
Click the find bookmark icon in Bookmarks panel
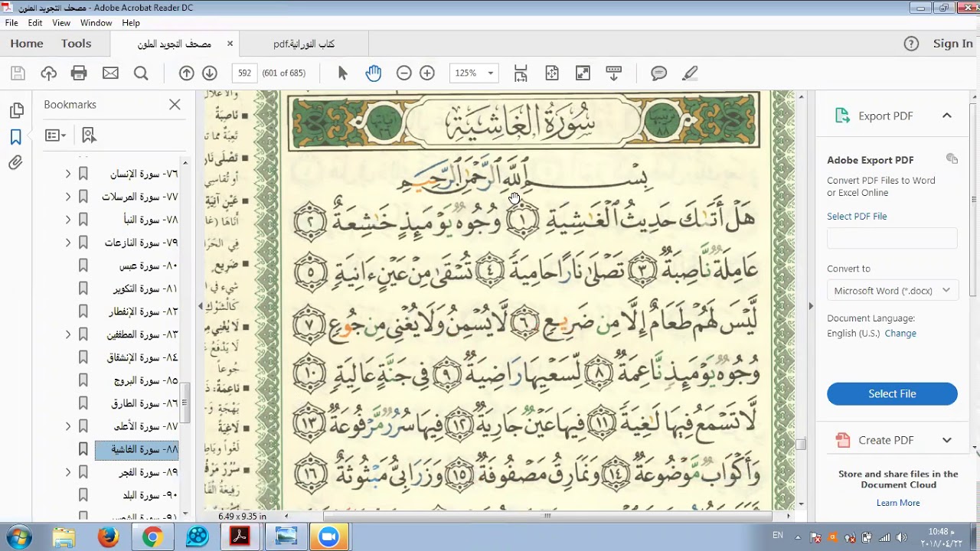(x=89, y=135)
